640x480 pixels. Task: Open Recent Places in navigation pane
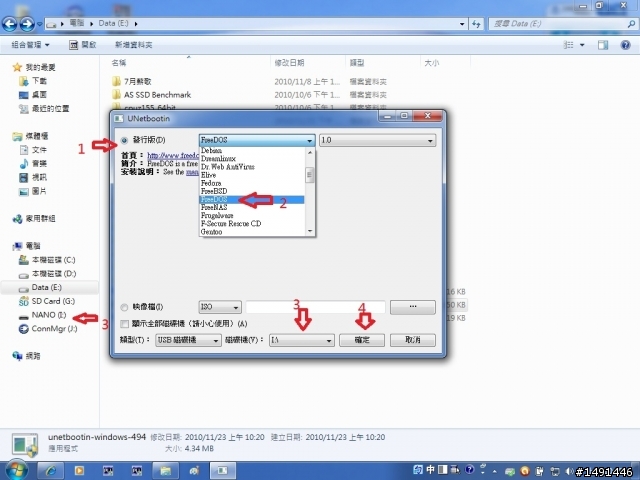pyautogui.click(x=44, y=109)
